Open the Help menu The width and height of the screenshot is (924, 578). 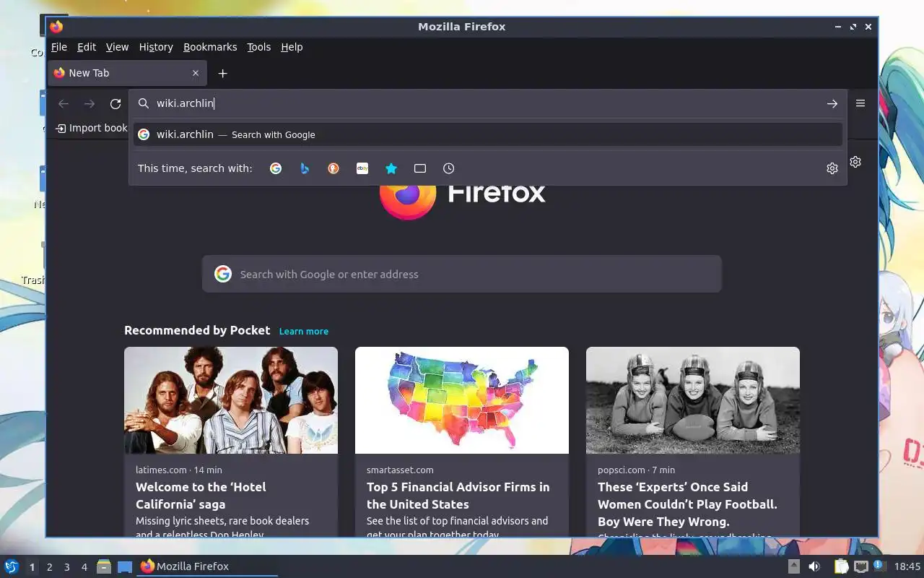[292, 47]
